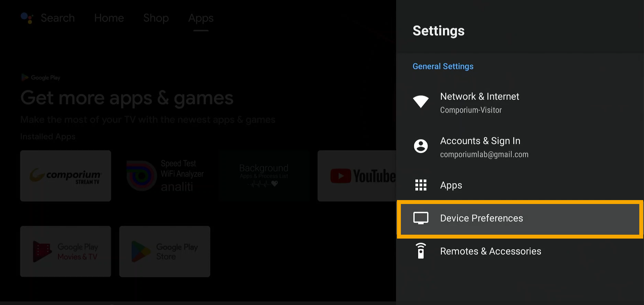
Task: Open the Google Play Store tile
Action: click(x=165, y=251)
